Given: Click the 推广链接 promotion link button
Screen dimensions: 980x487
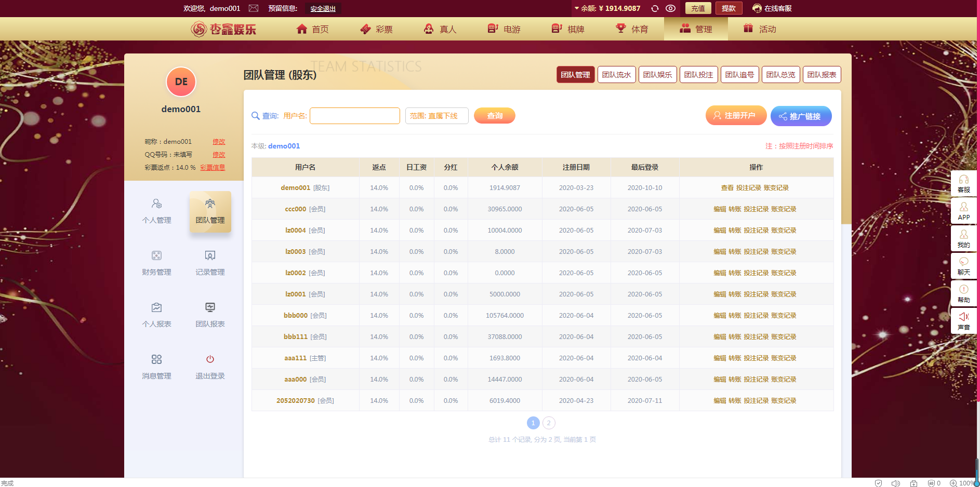Looking at the screenshot, I should [801, 116].
